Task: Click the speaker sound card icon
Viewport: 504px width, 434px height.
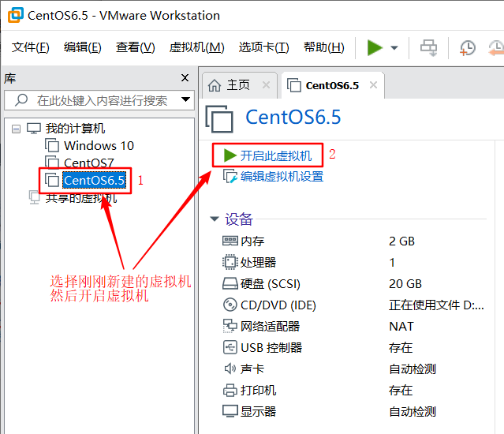Action: 230,369
